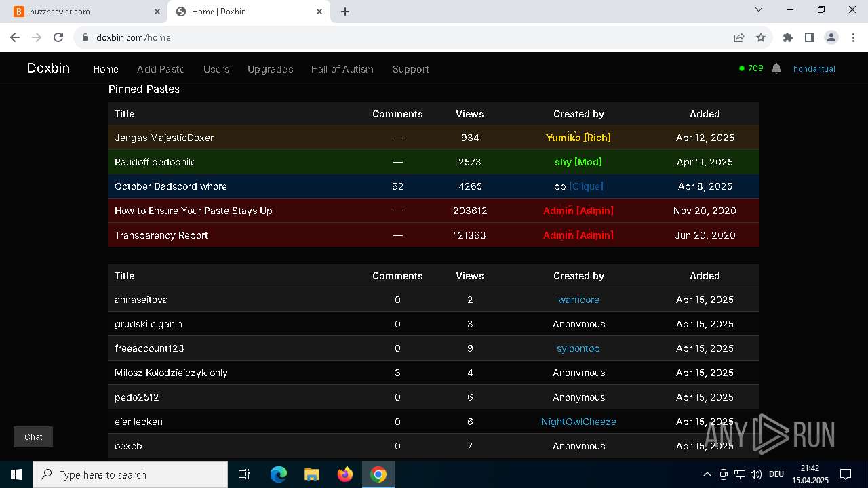Open the Windows Start menu
This screenshot has width=868, height=488.
pos(16,474)
